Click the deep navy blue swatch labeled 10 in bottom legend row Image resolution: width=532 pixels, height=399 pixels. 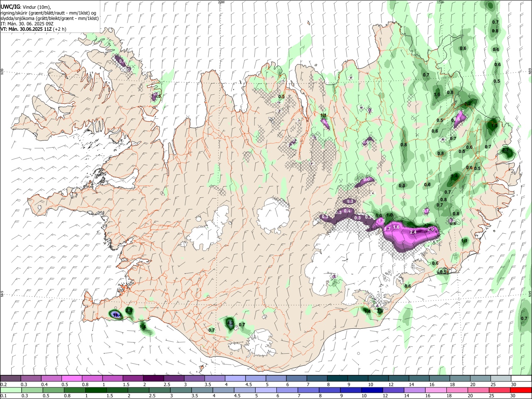click(x=372, y=390)
